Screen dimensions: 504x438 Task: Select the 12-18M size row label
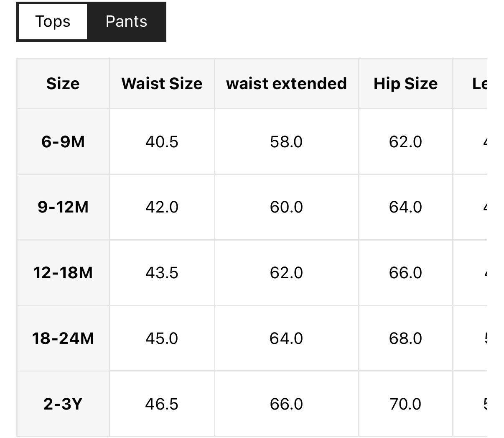point(63,273)
